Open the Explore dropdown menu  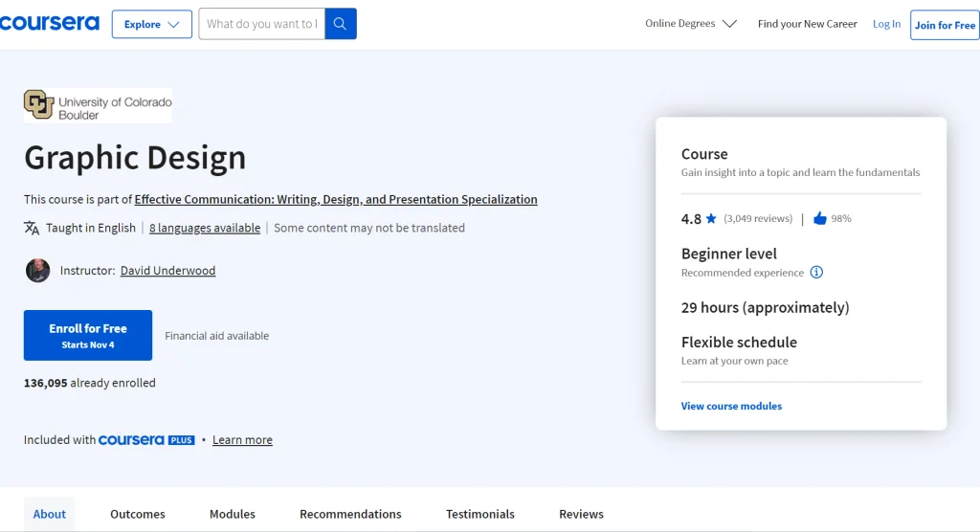(x=152, y=24)
